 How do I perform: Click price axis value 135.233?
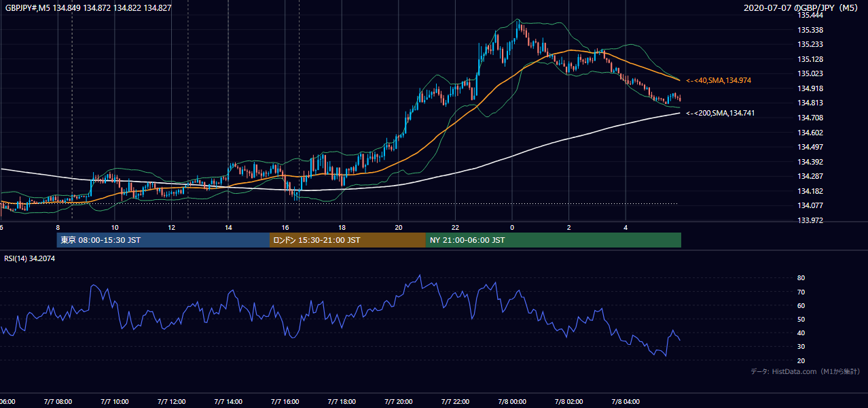[x=810, y=44]
